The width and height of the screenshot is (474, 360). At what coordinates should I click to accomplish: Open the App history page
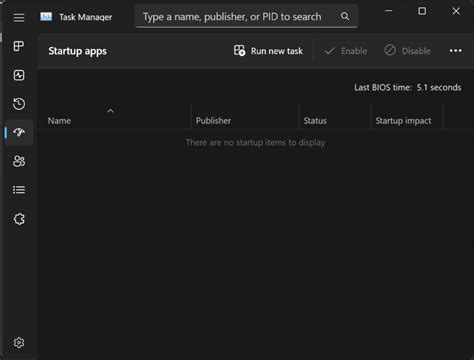tap(19, 104)
